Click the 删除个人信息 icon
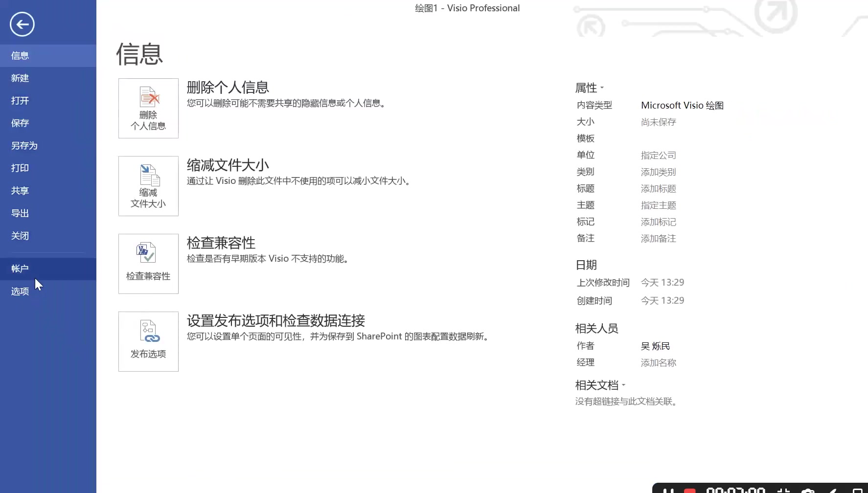The height and width of the screenshot is (493, 868). click(x=148, y=108)
